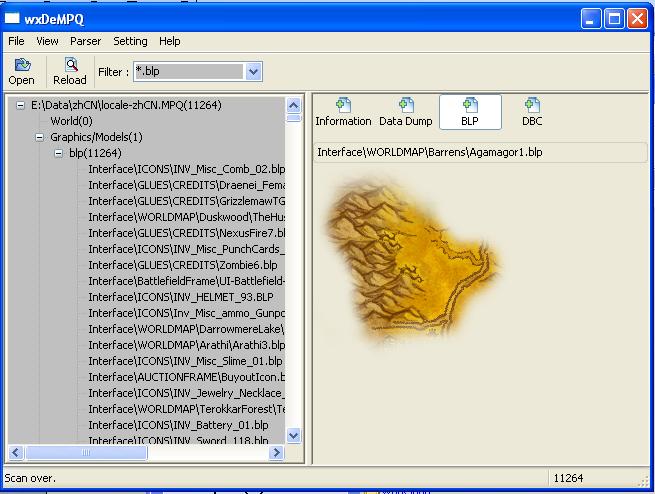The height and width of the screenshot is (494, 655).
Task: Click the 'Scan over.' status bar text
Action: 30,478
